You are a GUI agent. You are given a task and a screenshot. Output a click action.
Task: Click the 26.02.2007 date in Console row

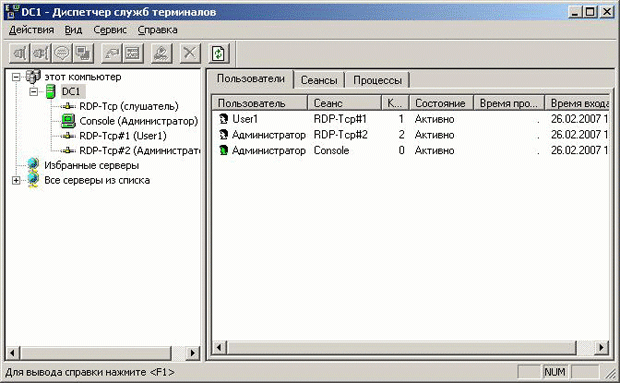click(576, 151)
